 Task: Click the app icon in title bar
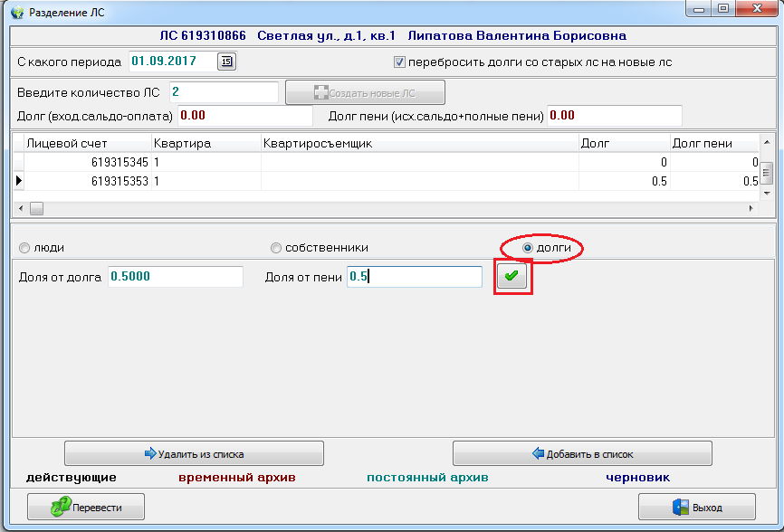[x=15, y=11]
